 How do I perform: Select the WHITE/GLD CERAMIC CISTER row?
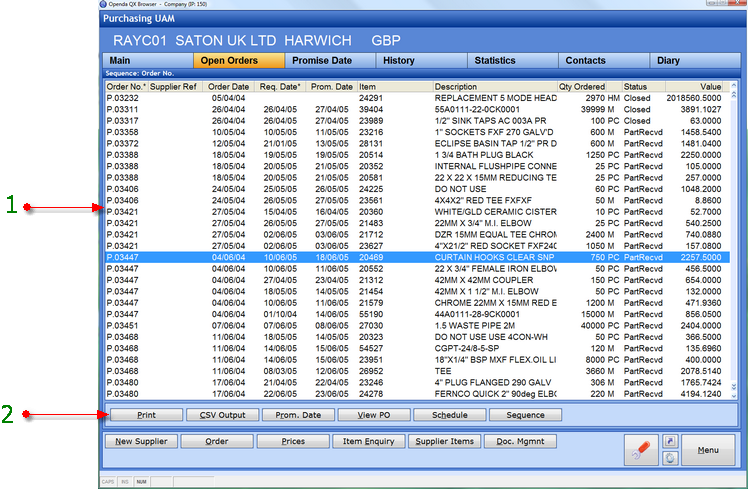[417, 212]
